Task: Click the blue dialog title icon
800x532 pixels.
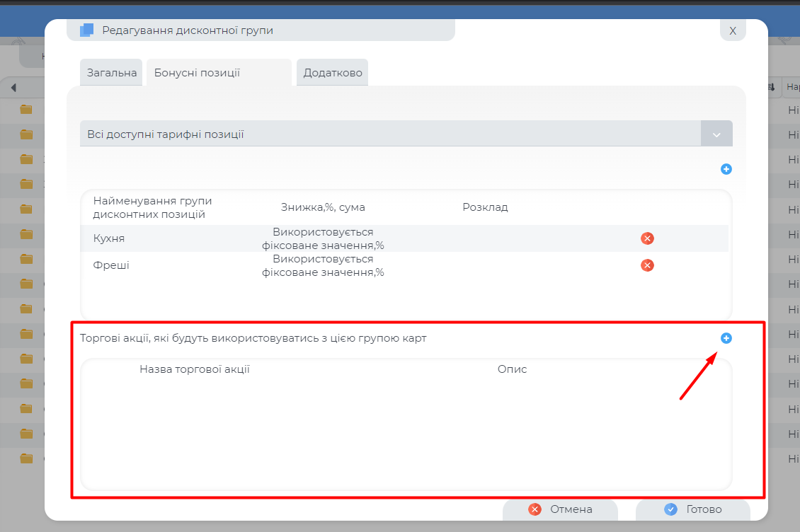Action: coord(86,30)
